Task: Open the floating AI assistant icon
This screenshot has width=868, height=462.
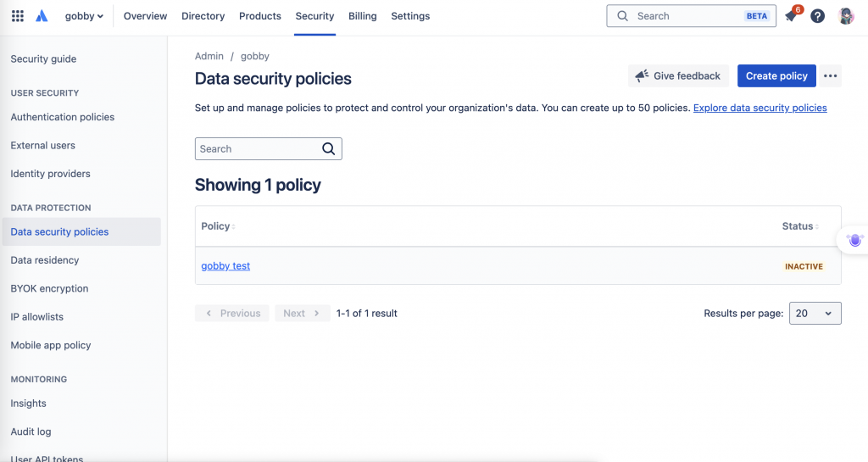Action: click(x=854, y=241)
